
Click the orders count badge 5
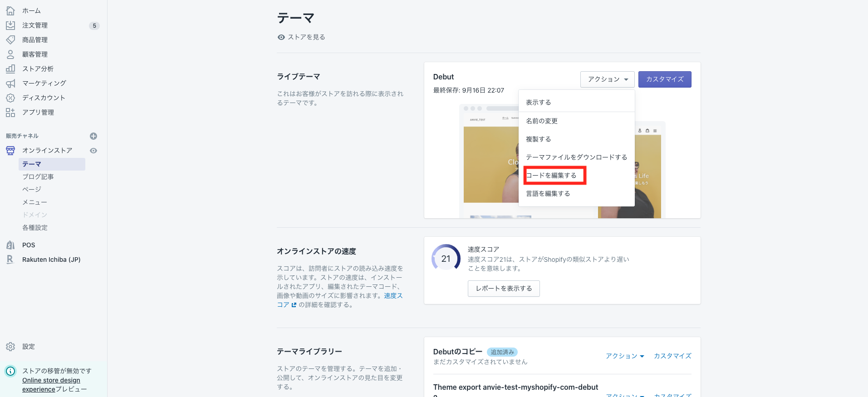click(x=94, y=26)
